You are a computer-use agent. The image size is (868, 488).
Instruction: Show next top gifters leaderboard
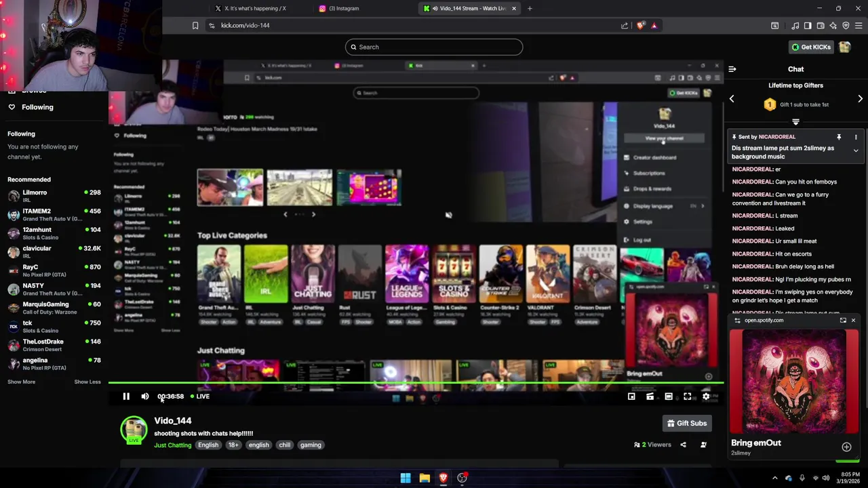860,99
